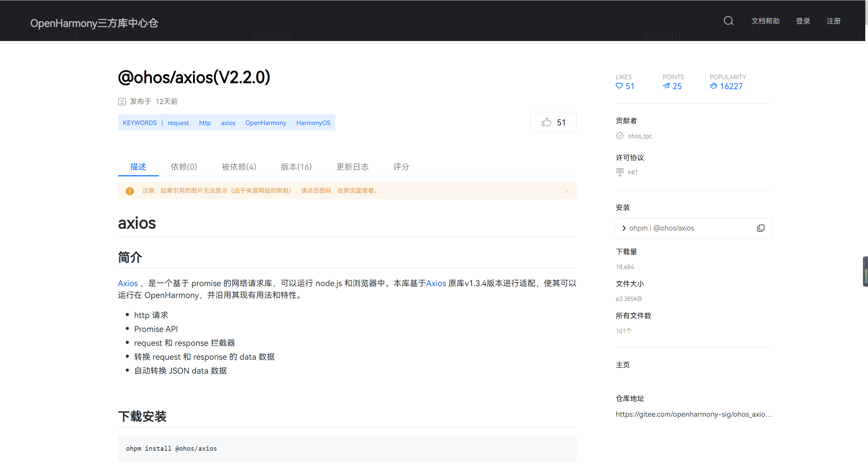868x470 pixels.
Task: Click the flame POPULARITY icon
Action: 713,86
